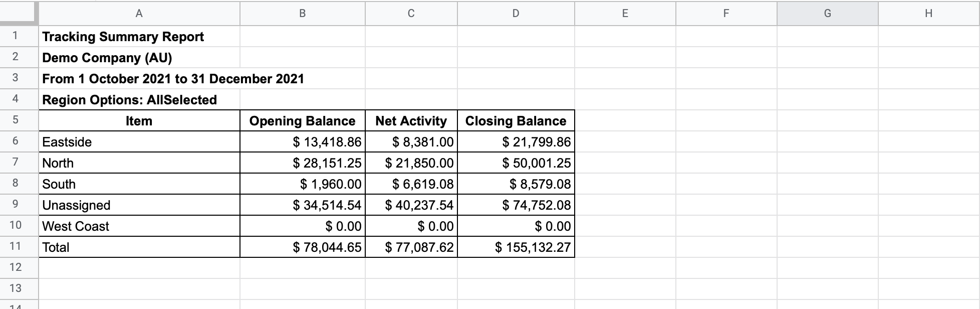Select the Opening Balance header cell
The width and height of the screenshot is (980, 309).
[x=303, y=121]
